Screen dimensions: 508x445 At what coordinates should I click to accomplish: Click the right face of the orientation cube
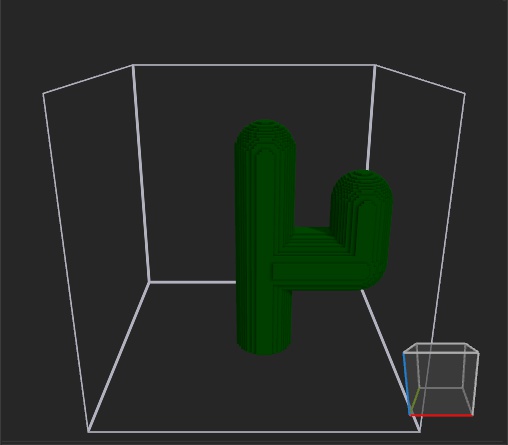click(x=471, y=382)
